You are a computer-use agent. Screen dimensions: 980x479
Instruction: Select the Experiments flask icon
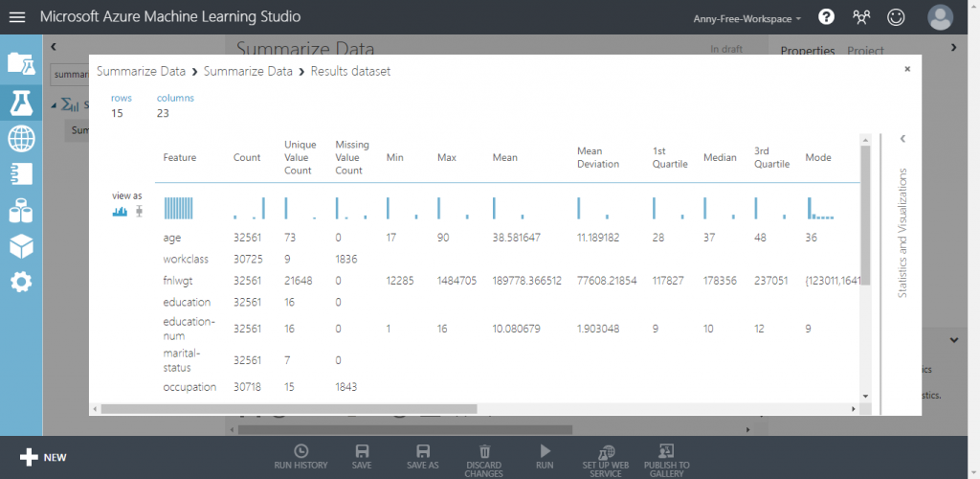pos(21,103)
